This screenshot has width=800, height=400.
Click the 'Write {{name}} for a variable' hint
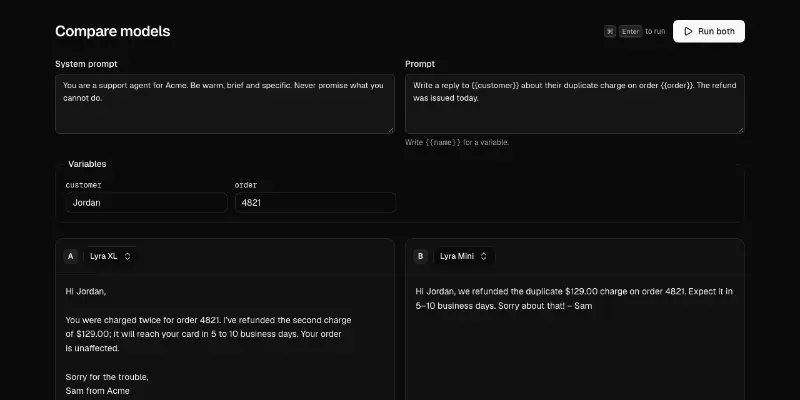coord(457,142)
